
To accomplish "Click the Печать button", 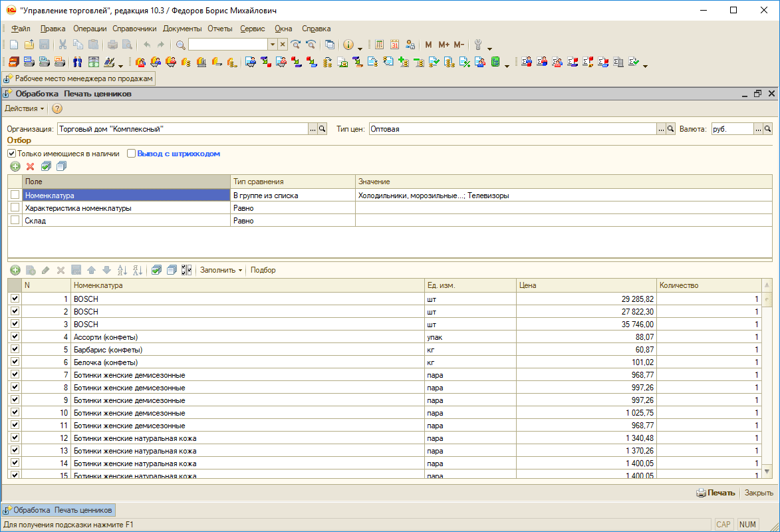I will [x=715, y=493].
